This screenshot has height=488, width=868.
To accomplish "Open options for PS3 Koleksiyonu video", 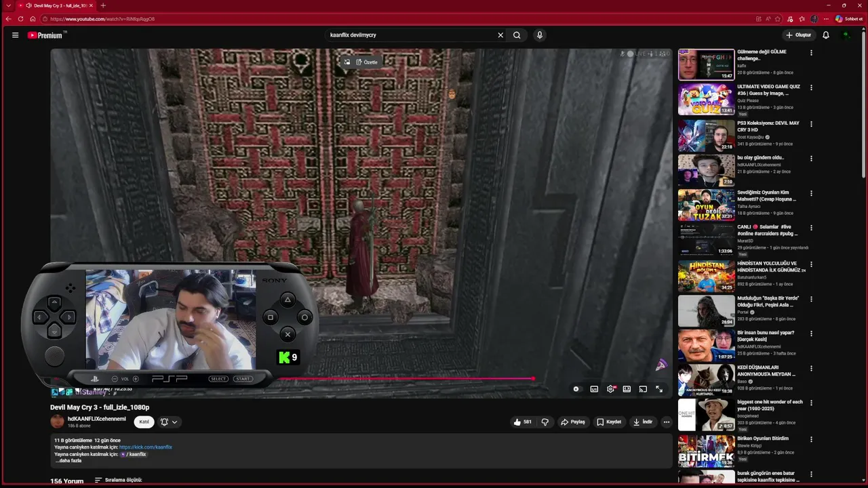I will point(811,124).
